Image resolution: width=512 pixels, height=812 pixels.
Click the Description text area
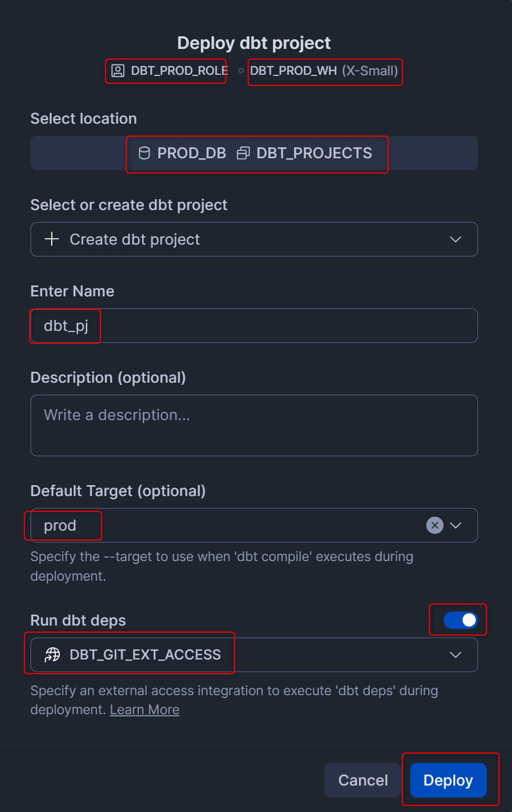click(x=254, y=425)
